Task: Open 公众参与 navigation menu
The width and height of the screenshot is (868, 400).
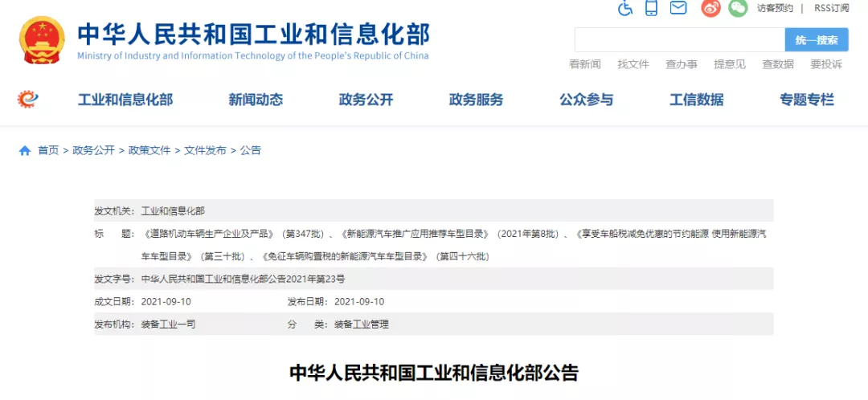Action: click(x=586, y=100)
